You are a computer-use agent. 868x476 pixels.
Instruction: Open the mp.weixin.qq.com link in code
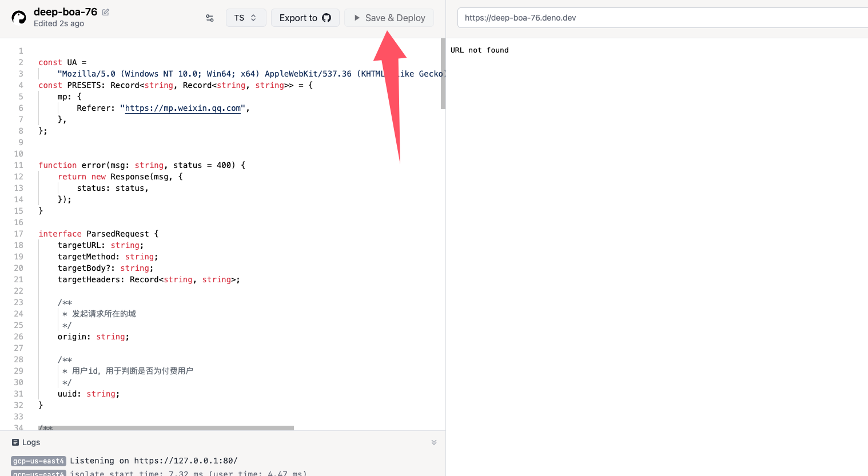(183, 108)
